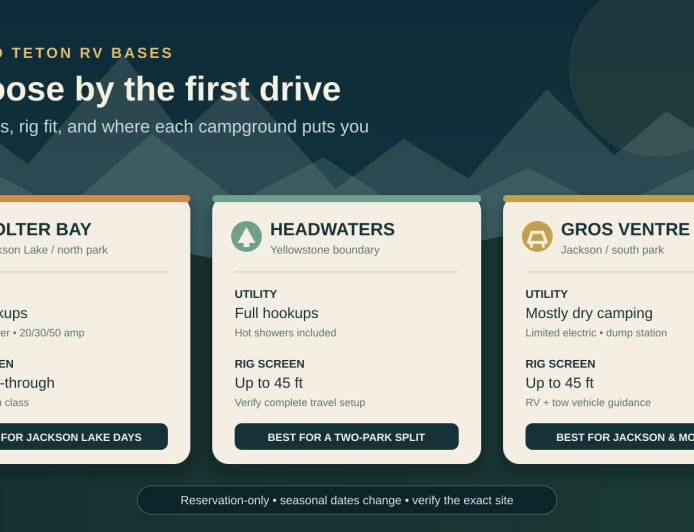Click 'Jackson / south park' subtitle
694x532 pixels.
(x=612, y=250)
